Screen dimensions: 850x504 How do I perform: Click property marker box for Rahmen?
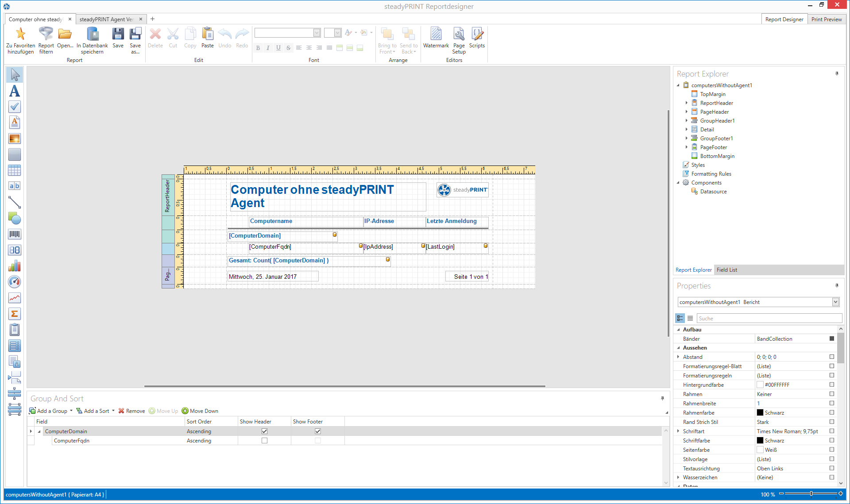coord(832,394)
